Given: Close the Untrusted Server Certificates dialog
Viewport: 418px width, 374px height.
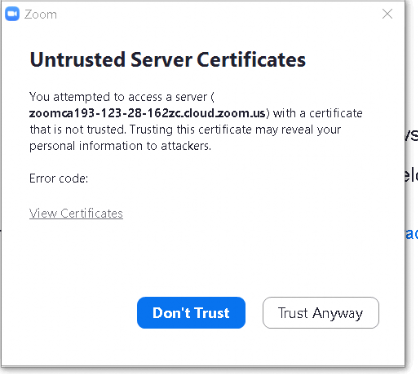Looking at the screenshot, I should 387,14.
